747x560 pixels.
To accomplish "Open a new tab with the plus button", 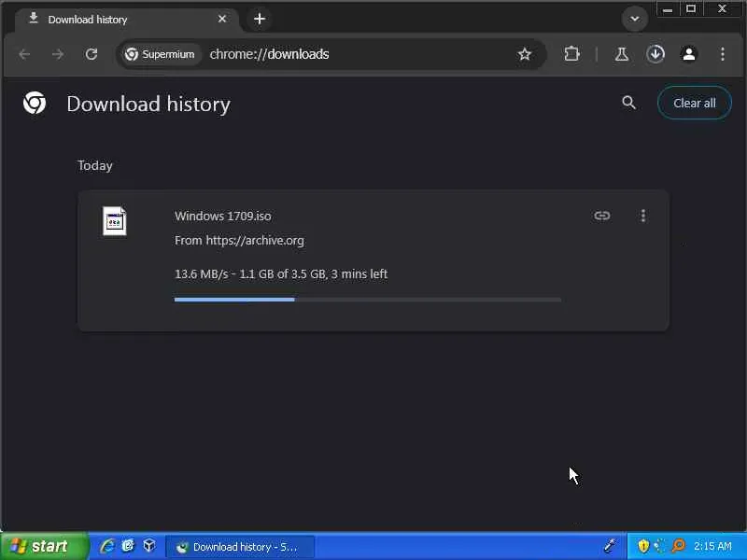I will pyautogui.click(x=260, y=19).
